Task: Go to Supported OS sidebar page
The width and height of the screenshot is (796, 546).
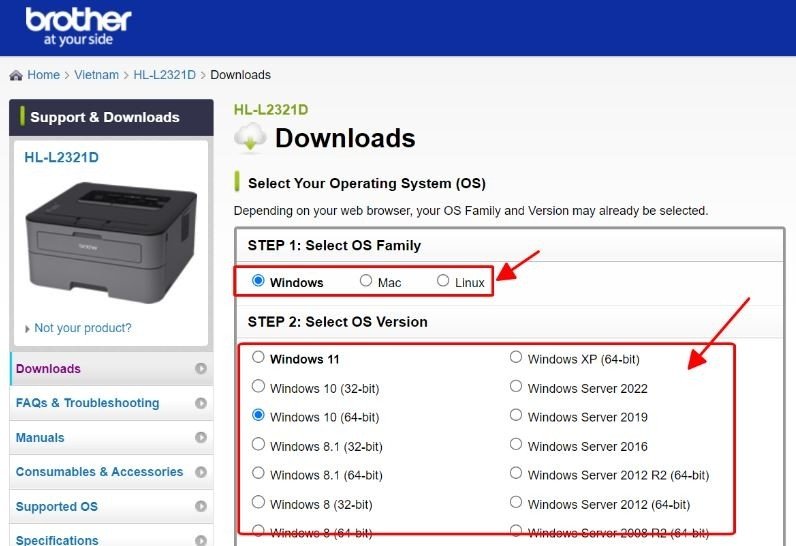Action: (x=57, y=507)
